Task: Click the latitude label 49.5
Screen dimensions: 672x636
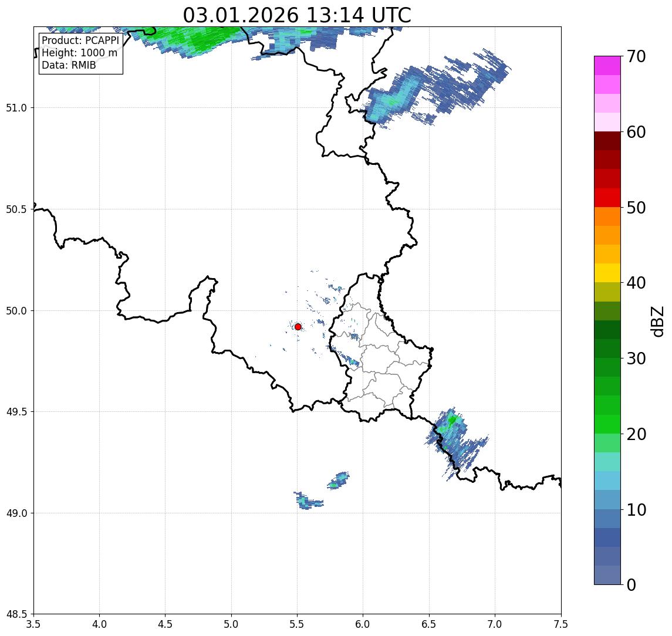Action: pos(16,411)
